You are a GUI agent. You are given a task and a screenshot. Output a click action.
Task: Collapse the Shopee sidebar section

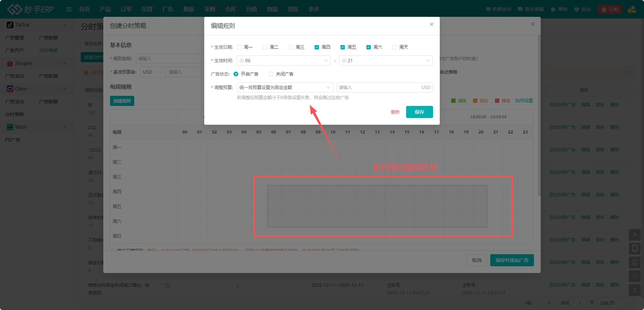65,63
